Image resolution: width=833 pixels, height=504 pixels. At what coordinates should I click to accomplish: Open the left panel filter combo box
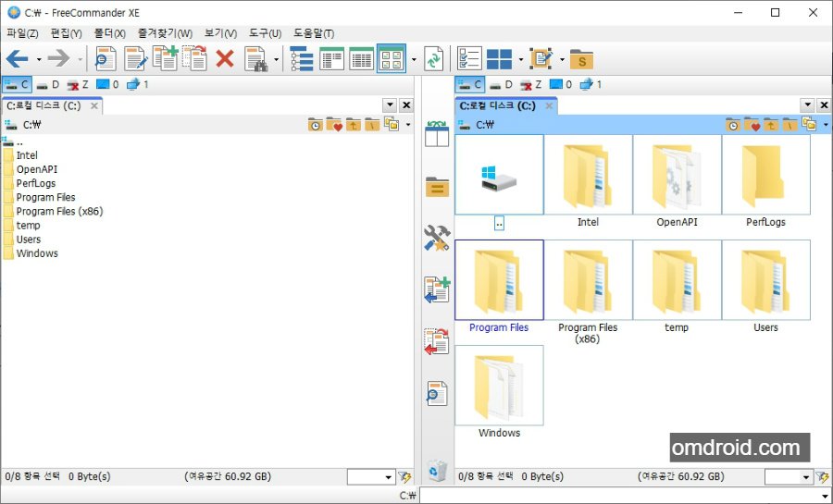tap(371, 477)
